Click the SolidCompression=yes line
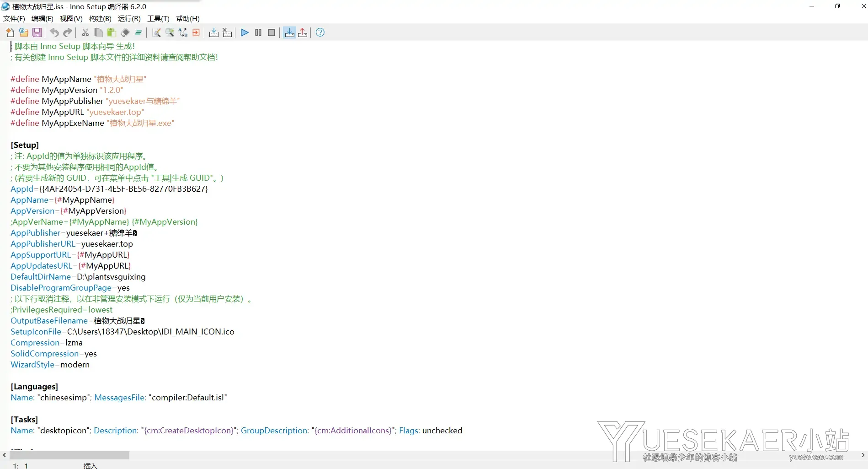Image resolution: width=868 pixels, height=469 pixels. point(54,354)
